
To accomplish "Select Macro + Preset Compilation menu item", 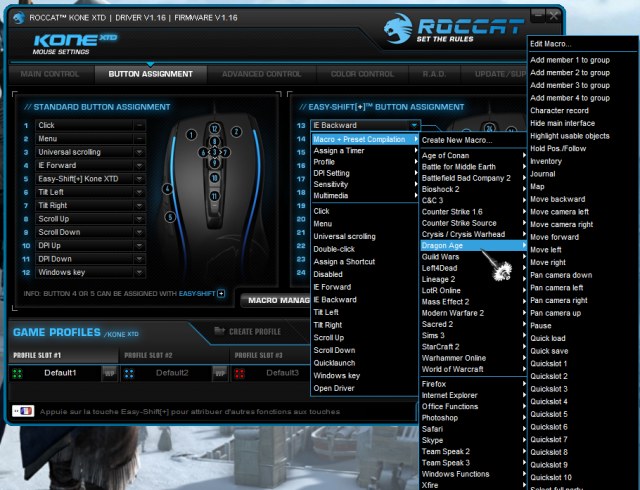I will 365,139.
